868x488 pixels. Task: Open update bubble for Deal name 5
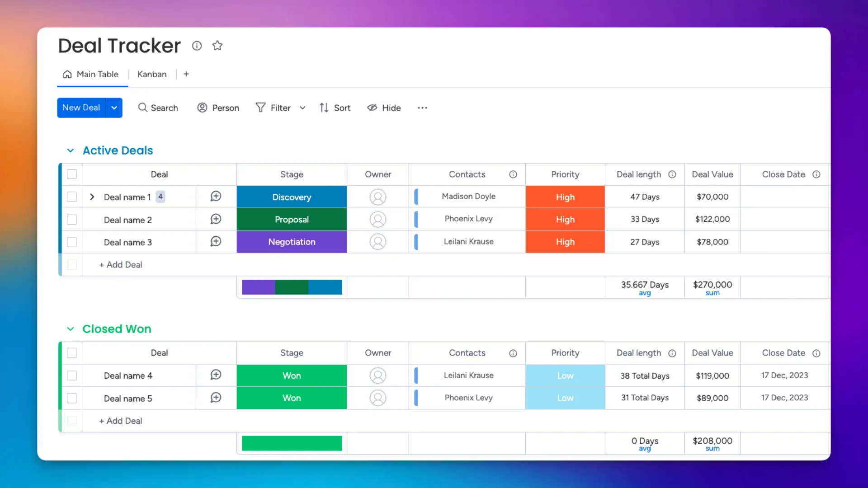pyautogui.click(x=216, y=398)
